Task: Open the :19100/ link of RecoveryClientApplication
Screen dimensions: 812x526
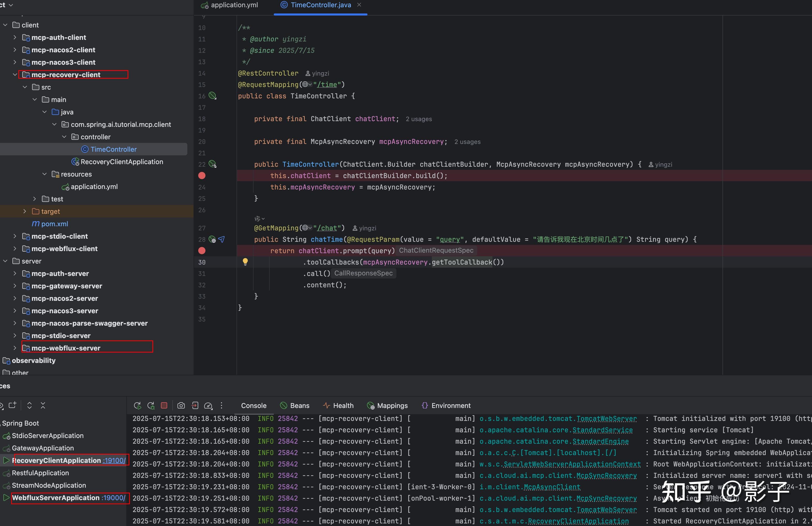Action: point(114,461)
